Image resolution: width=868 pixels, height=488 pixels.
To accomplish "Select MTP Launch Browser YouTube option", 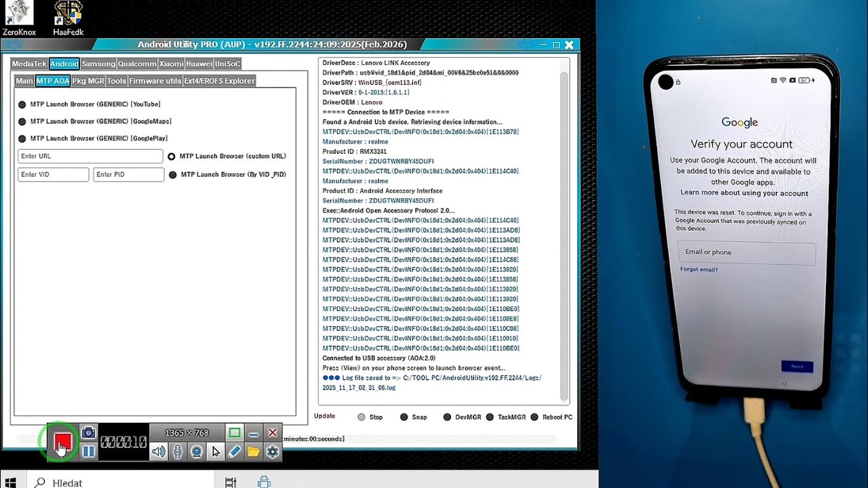I will click(22, 104).
